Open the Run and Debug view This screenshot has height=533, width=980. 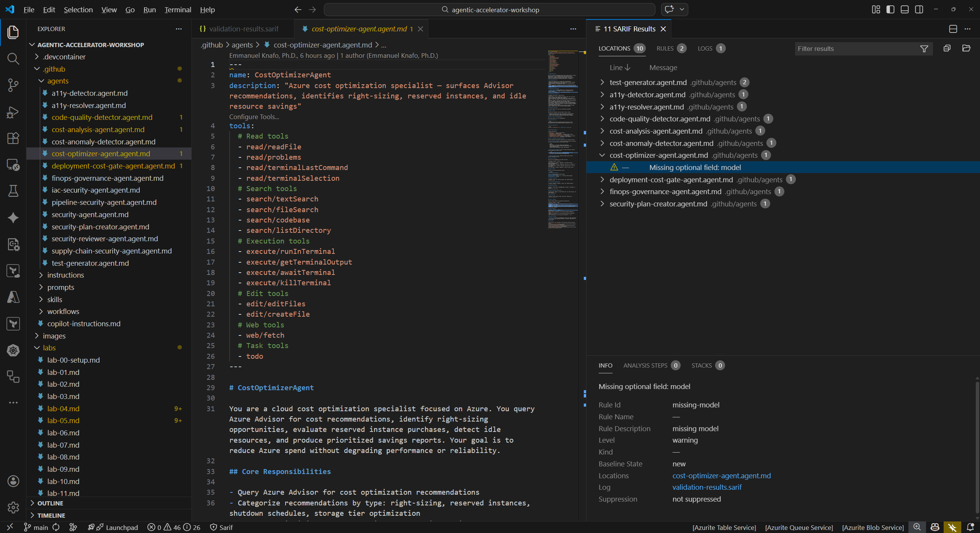click(x=13, y=112)
